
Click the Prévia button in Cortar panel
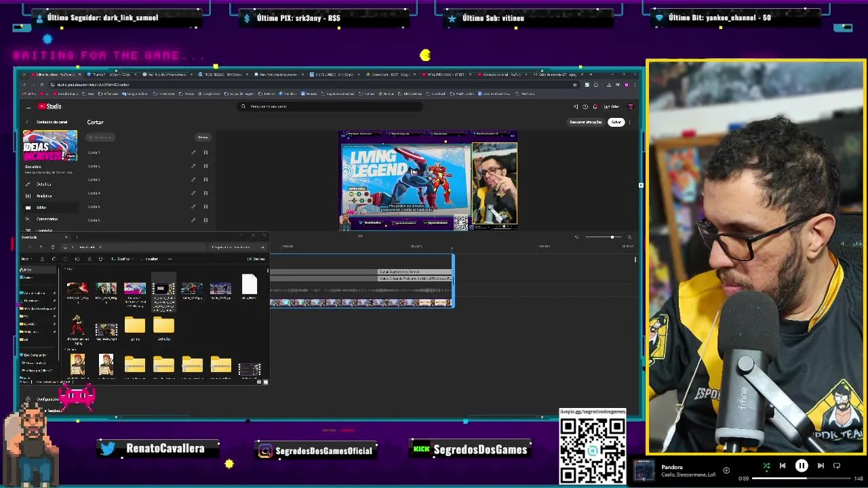[203, 138]
